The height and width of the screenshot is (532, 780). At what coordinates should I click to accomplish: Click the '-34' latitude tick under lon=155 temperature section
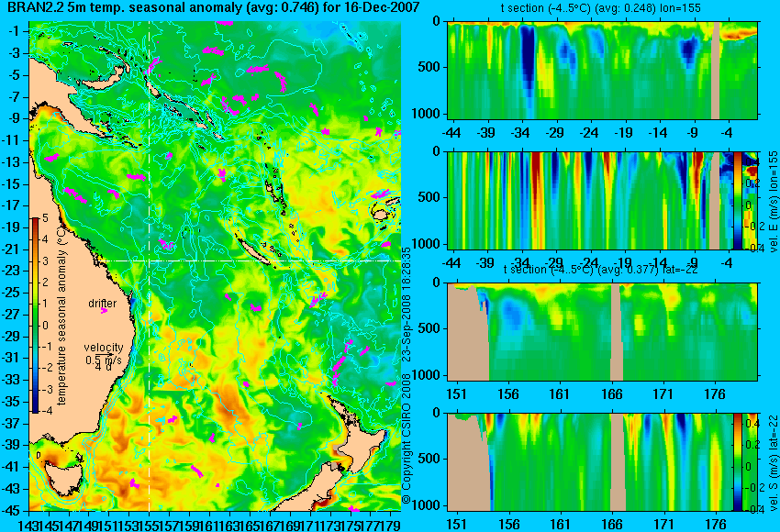[519, 133]
